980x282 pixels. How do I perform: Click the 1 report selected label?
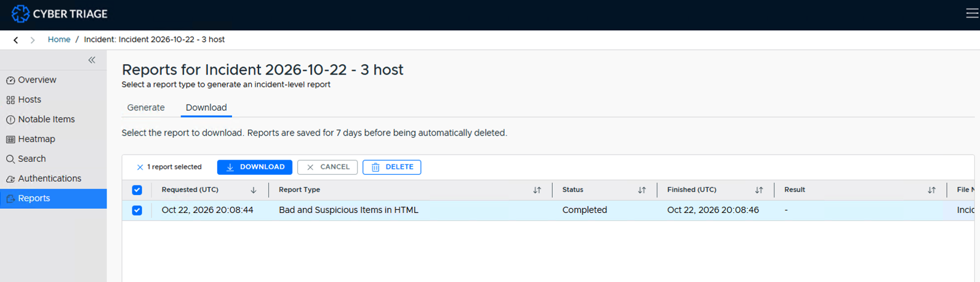(174, 167)
